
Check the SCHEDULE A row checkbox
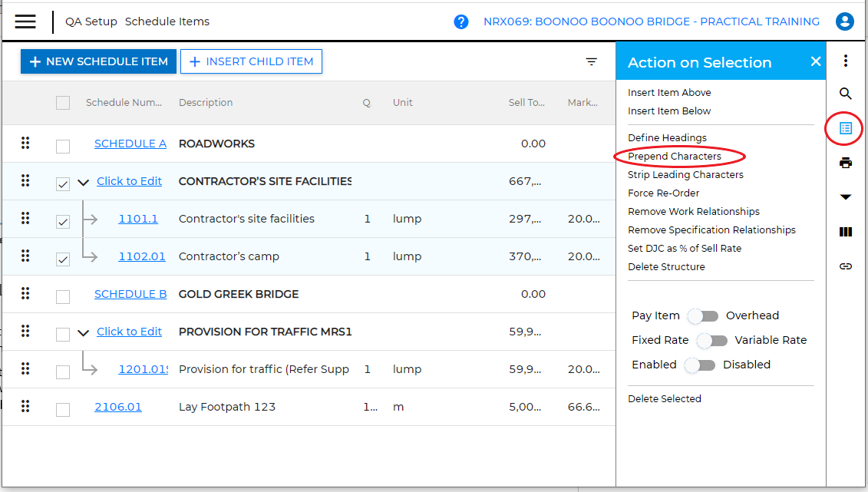(x=63, y=146)
